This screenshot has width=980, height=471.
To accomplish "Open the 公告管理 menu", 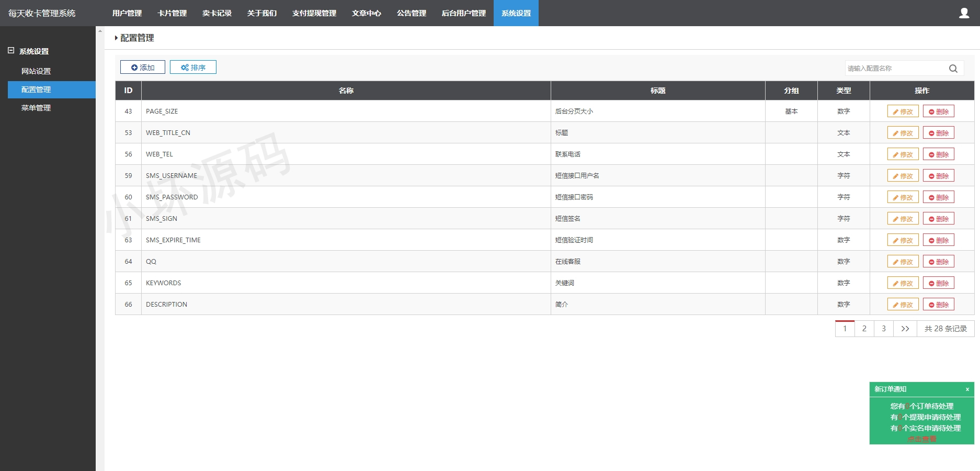I will tap(412, 13).
